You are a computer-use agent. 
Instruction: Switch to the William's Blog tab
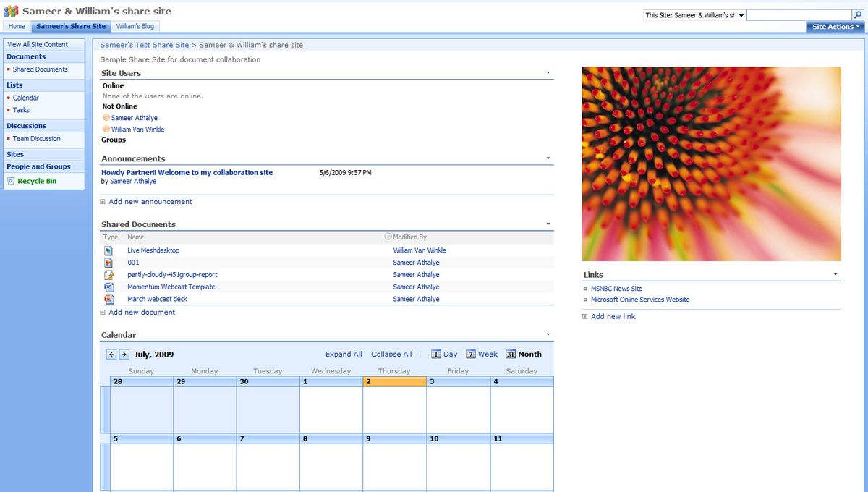click(x=135, y=25)
